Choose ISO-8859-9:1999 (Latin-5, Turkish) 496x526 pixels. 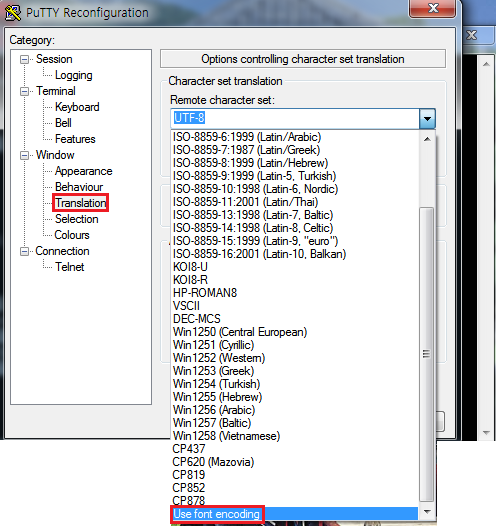(295, 176)
